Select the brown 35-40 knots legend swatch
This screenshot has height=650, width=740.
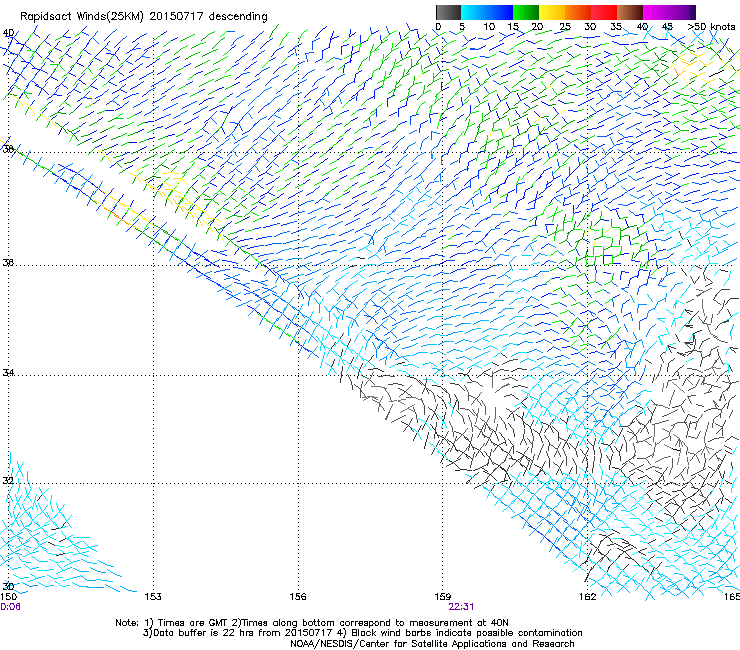630,12
